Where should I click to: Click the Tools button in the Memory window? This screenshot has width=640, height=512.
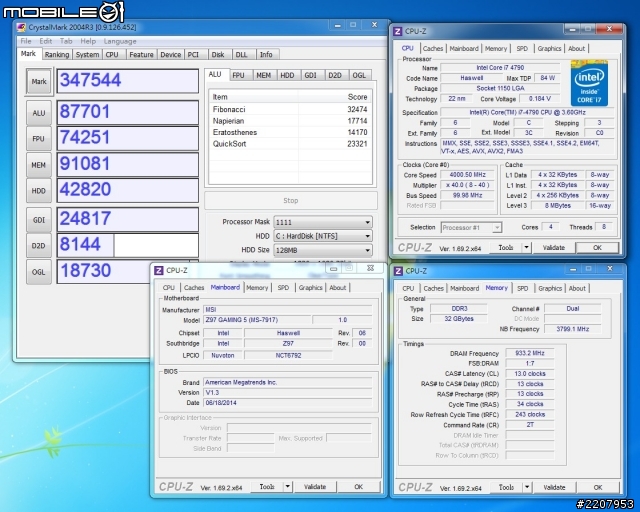(x=506, y=487)
